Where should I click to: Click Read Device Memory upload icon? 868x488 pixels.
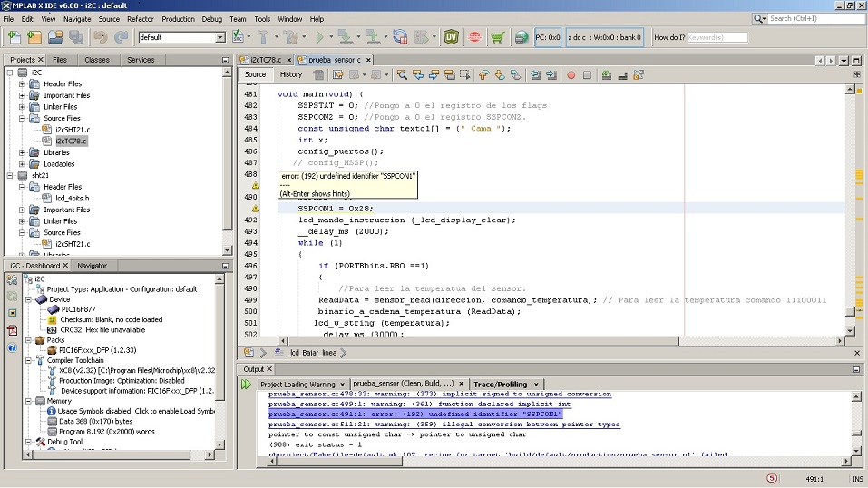[x=373, y=37]
